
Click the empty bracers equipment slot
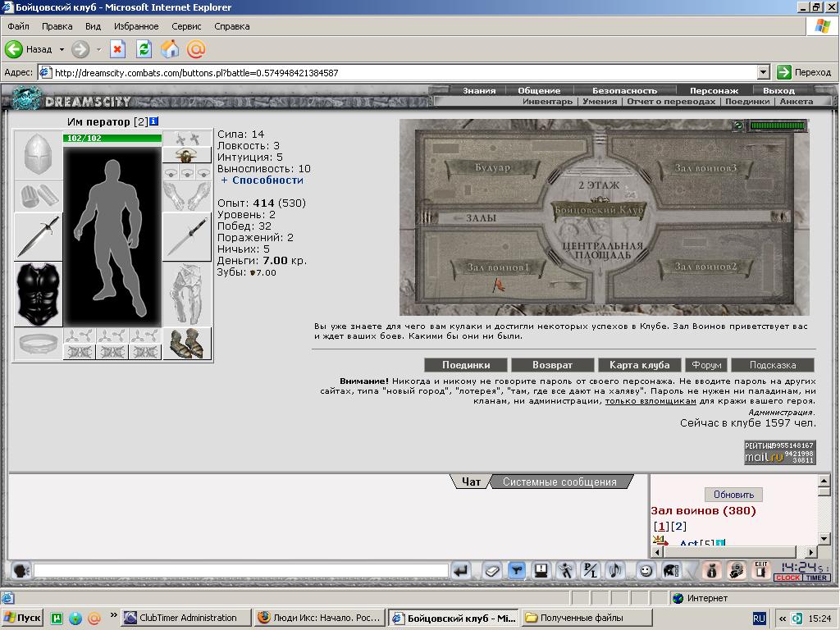(x=38, y=196)
